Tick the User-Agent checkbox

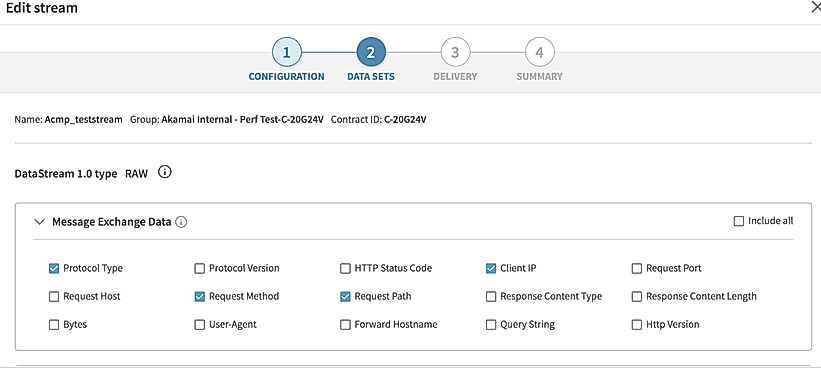199,325
